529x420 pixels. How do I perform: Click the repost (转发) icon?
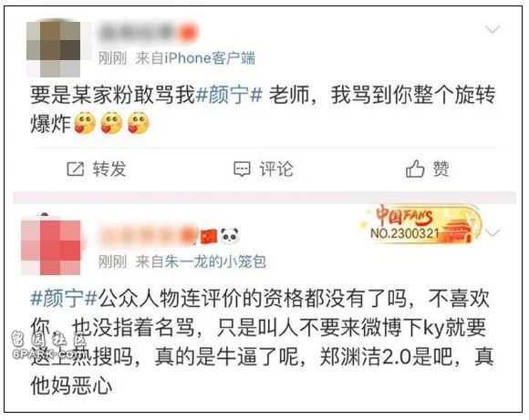coord(75,169)
